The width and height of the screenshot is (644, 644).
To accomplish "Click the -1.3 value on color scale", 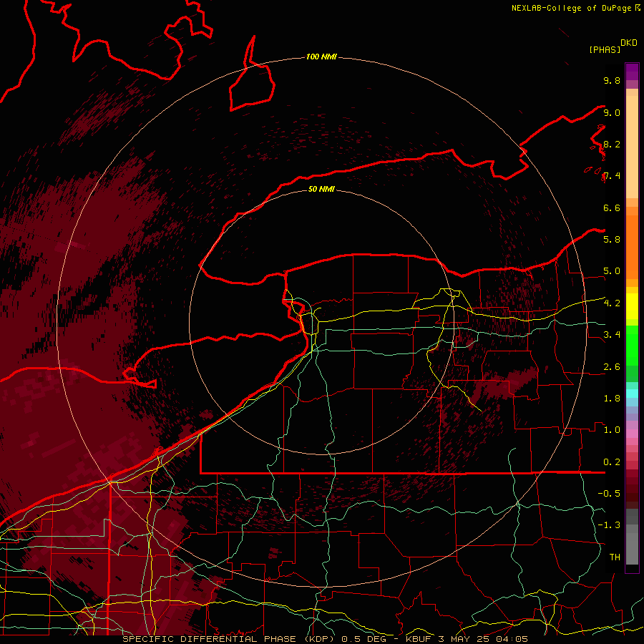I will tap(609, 526).
